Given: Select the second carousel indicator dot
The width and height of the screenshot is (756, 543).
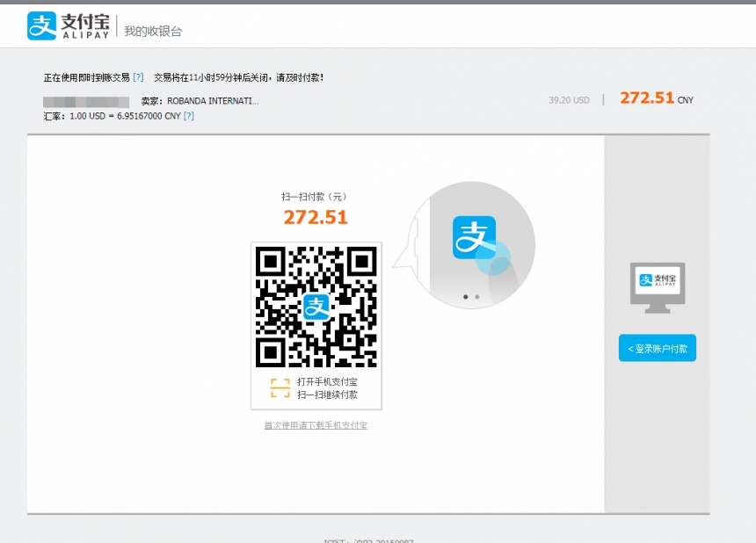Looking at the screenshot, I should coord(477,297).
